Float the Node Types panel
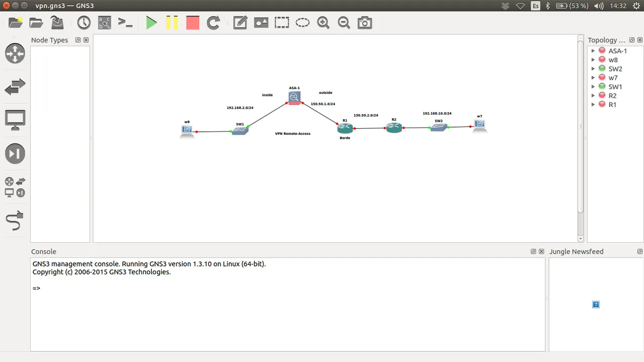Image resolution: width=644 pixels, height=362 pixels. tap(78, 40)
